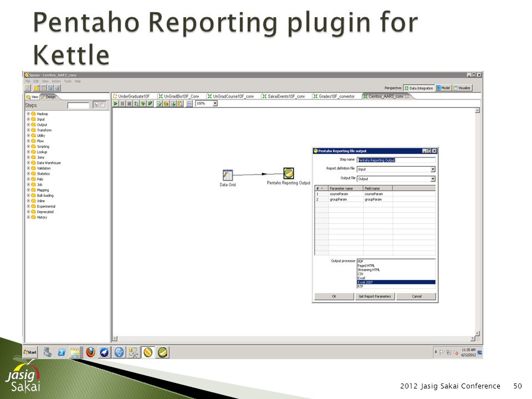
Task: Click Cancel in Pentaho Reporting dialog
Action: (416, 296)
